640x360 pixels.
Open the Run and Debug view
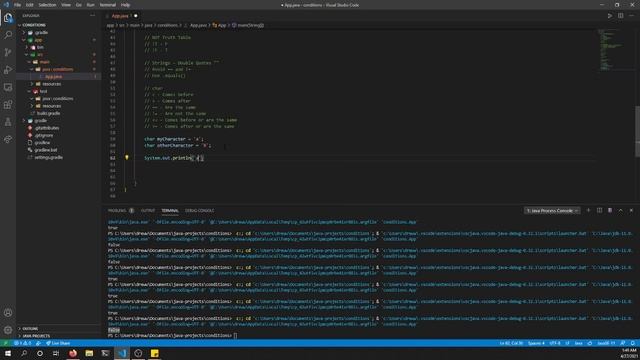tap(8, 70)
